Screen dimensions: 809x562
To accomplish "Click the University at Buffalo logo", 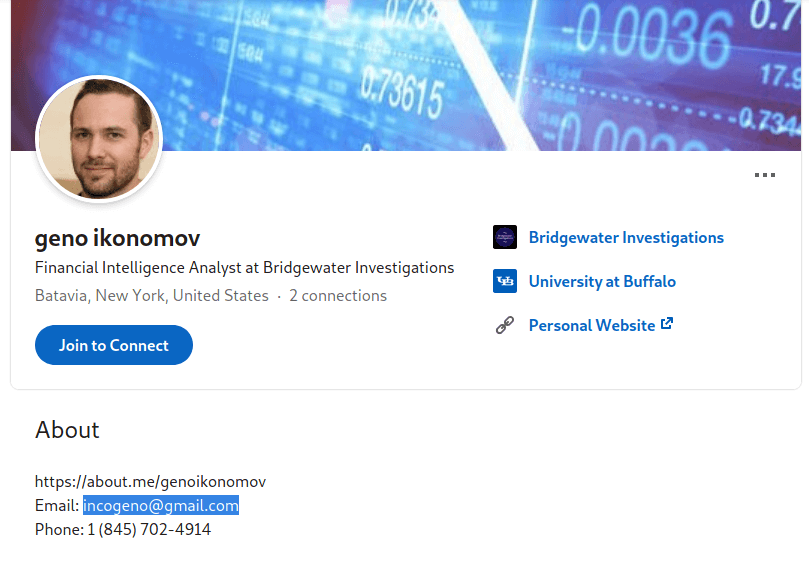I will (505, 281).
